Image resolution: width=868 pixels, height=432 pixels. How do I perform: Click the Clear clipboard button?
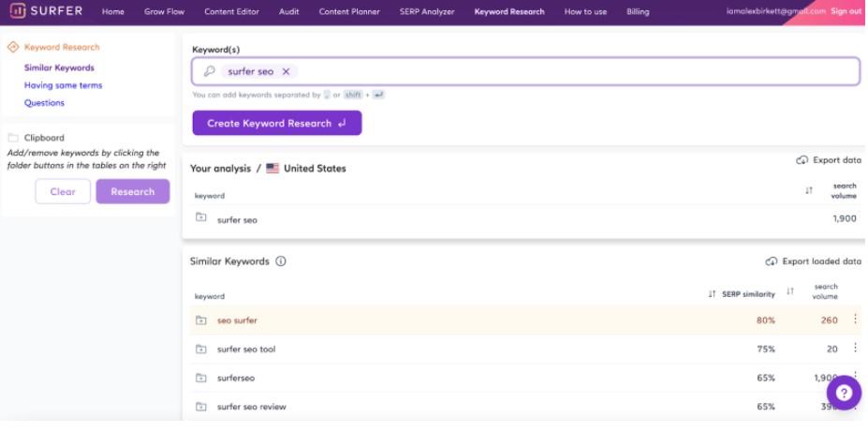pos(63,191)
